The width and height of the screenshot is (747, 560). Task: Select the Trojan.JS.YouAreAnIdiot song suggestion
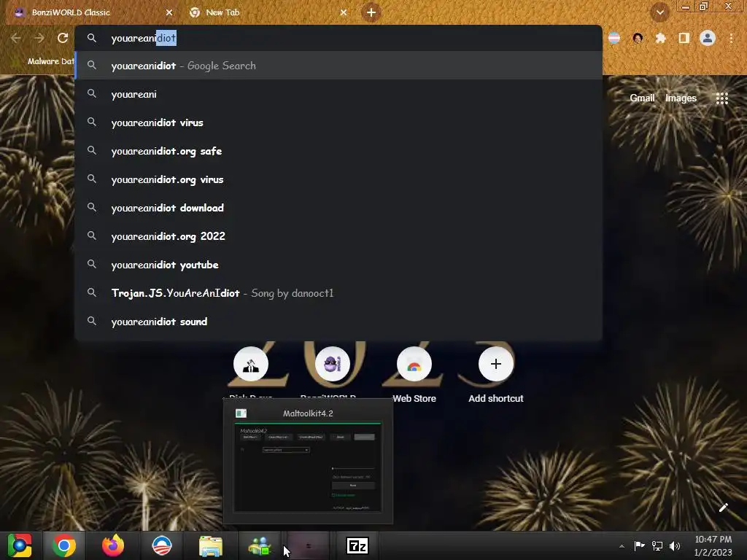338,293
